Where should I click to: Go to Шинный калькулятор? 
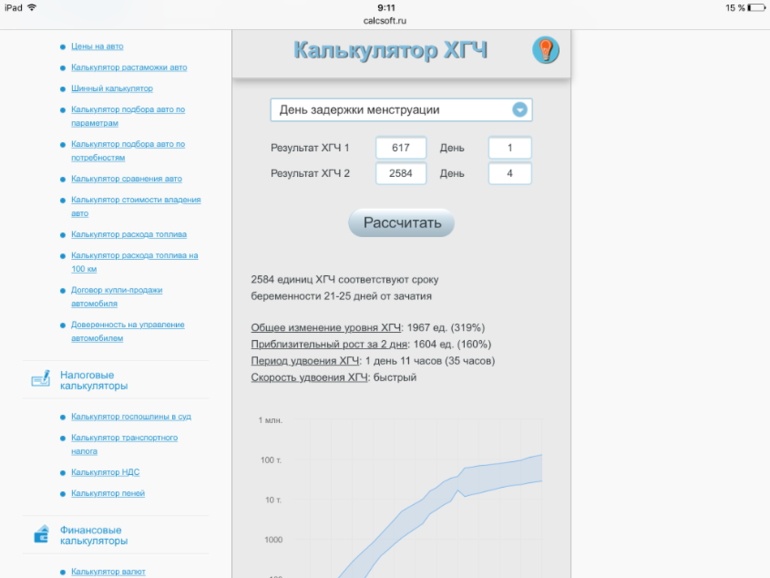(112, 89)
